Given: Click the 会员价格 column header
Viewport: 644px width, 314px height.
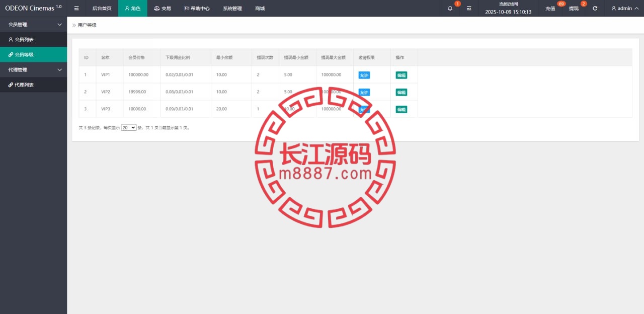Looking at the screenshot, I should pos(136,57).
